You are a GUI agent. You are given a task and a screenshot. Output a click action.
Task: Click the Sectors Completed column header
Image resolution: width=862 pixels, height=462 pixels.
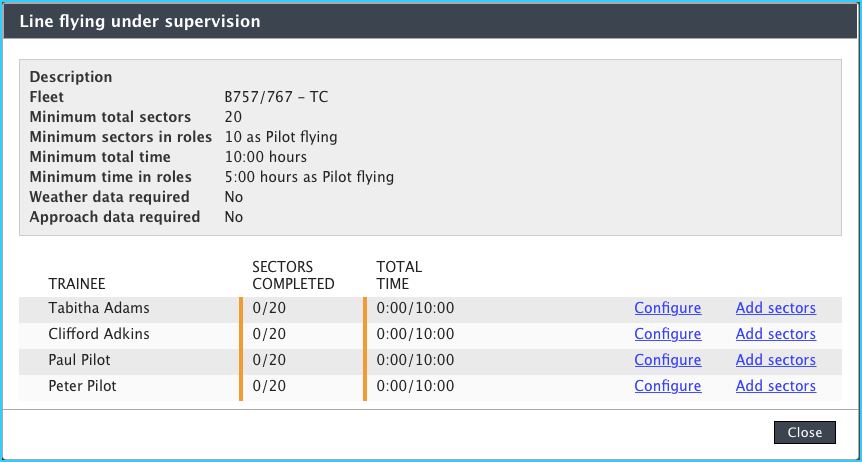(x=293, y=276)
